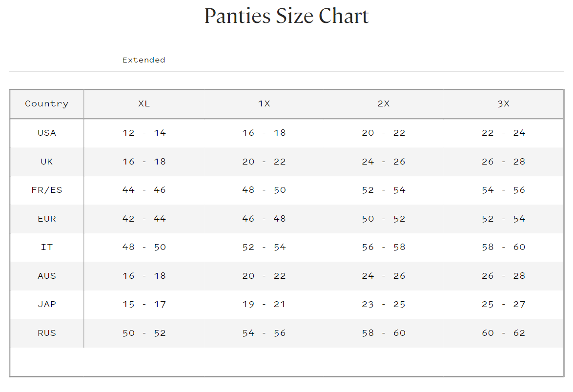The image size is (573, 392).
Task: Select the USA row label
Action: click(x=47, y=133)
